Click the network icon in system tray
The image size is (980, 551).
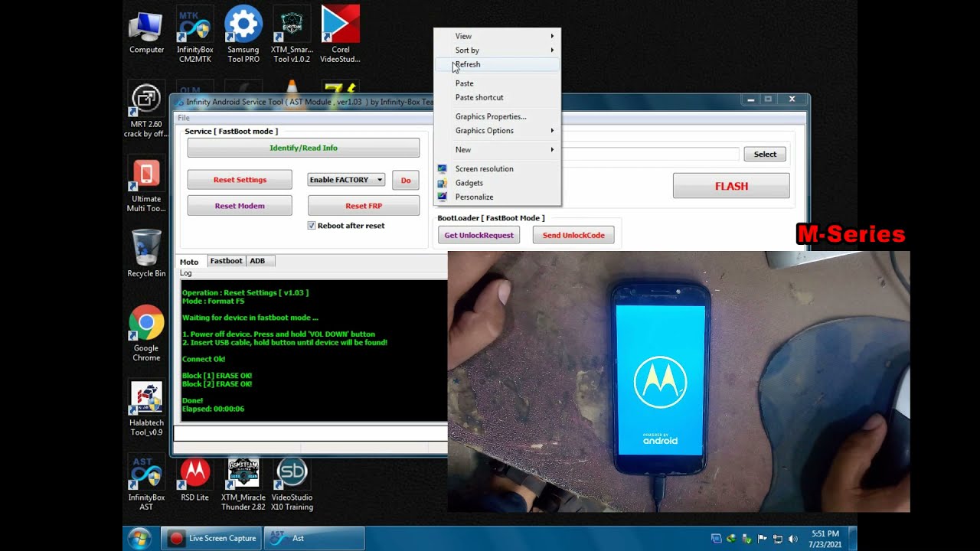pyautogui.click(x=778, y=539)
